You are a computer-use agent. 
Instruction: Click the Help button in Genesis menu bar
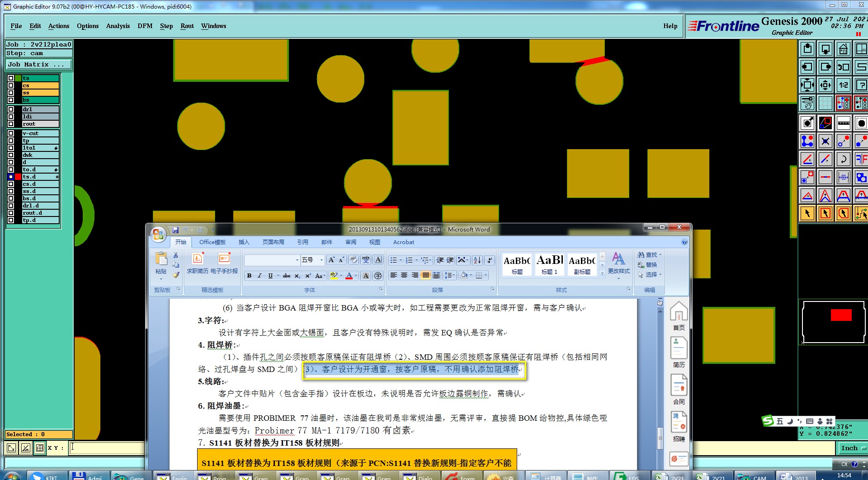coord(670,26)
